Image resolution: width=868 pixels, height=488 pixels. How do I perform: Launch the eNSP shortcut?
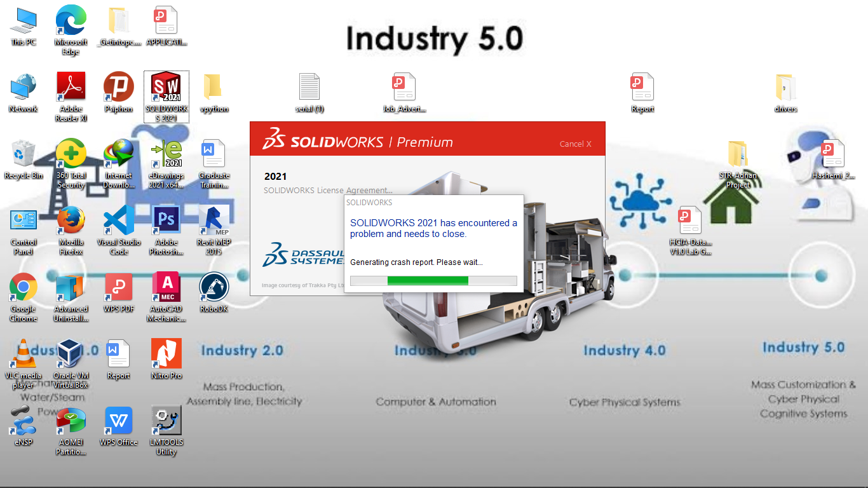[x=24, y=427]
